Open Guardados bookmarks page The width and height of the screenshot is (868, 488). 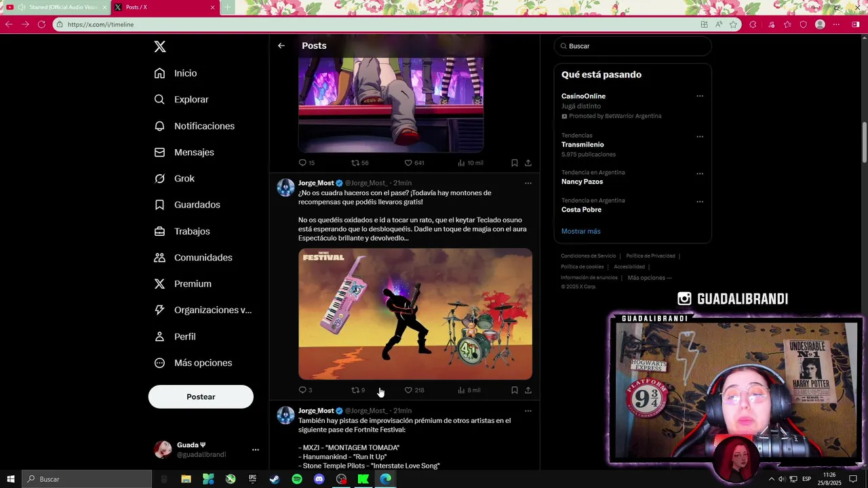[187, 205]
